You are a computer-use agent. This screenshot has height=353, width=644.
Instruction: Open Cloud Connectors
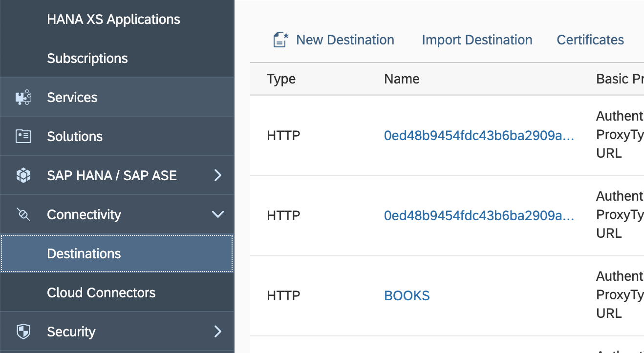101,292
